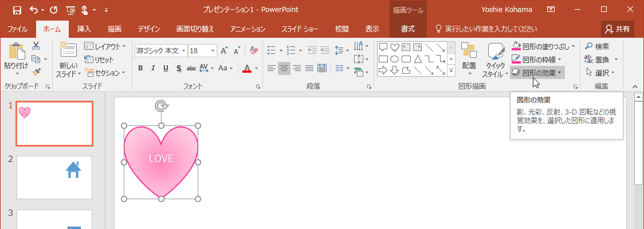This screenshot has height=229, width=644.
Task: Open the レイアウト layout dropdown
Action: (105, 46)
